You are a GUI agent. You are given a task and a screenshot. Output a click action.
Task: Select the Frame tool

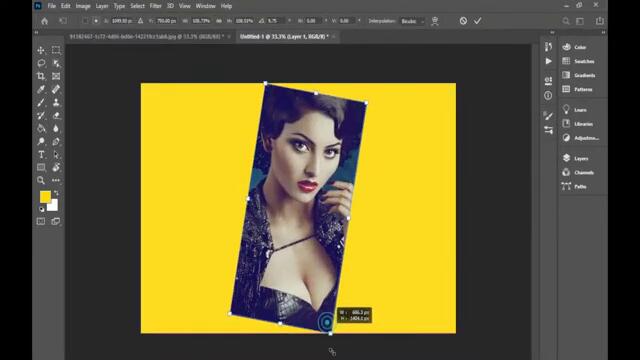pos(56,76)
